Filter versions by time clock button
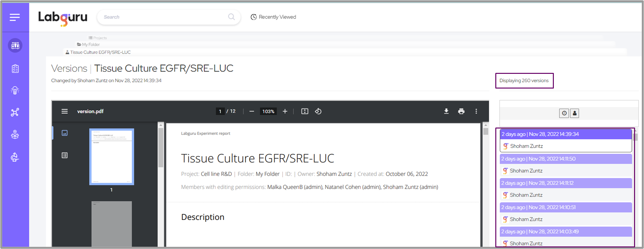644x249 pixels. 564,113
